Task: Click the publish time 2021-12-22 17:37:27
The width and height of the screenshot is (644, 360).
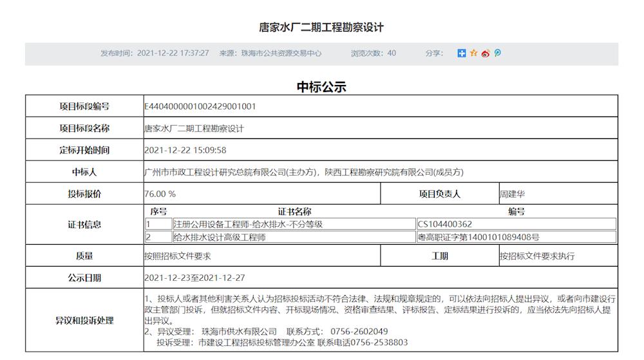Action: pos(173,53)
